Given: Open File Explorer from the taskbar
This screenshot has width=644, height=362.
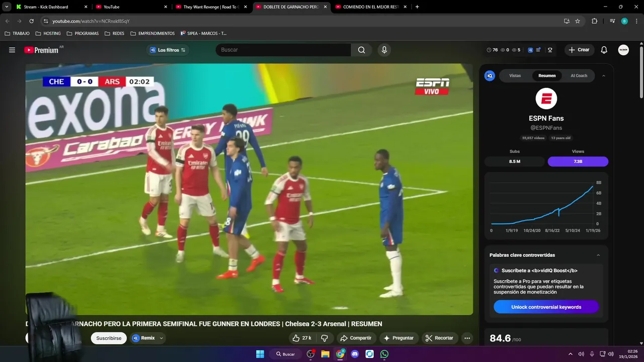Looking at the screenshot, I should pyautogui.click(x=325, y=354).
